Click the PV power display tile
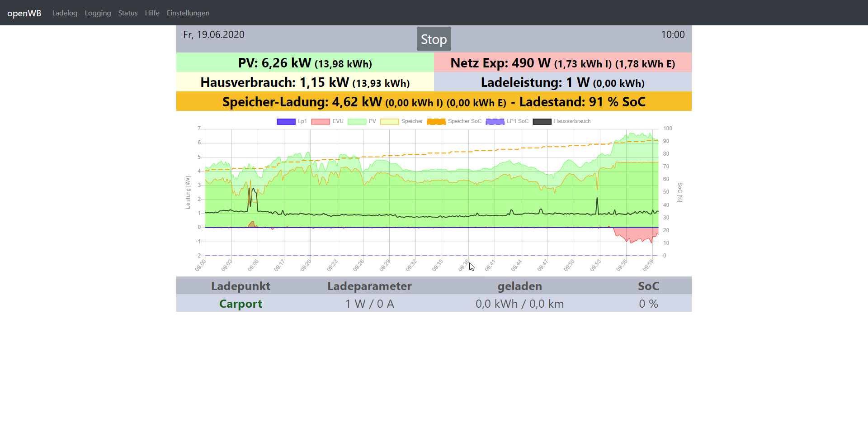Viewport: 868px width, 424px height. 305,63
